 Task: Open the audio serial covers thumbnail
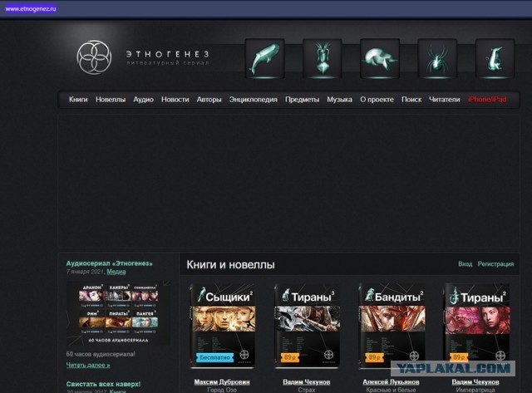coord(119,313)
